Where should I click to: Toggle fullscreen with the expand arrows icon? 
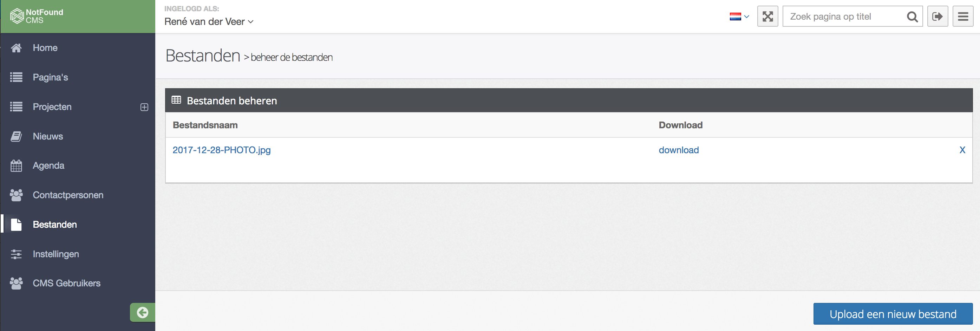(x=767, y=17)
